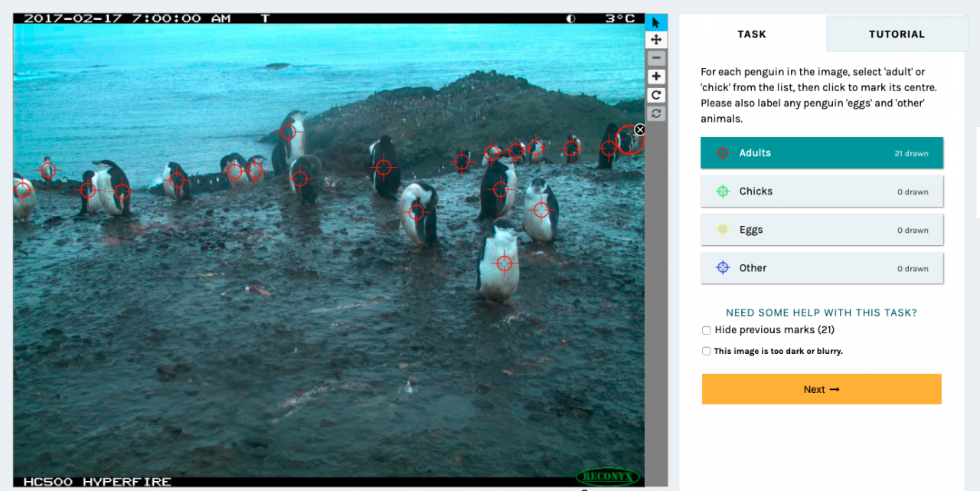The image size is (980, 491).
Task: Click the orange Next button
Action: coord(822,389)
